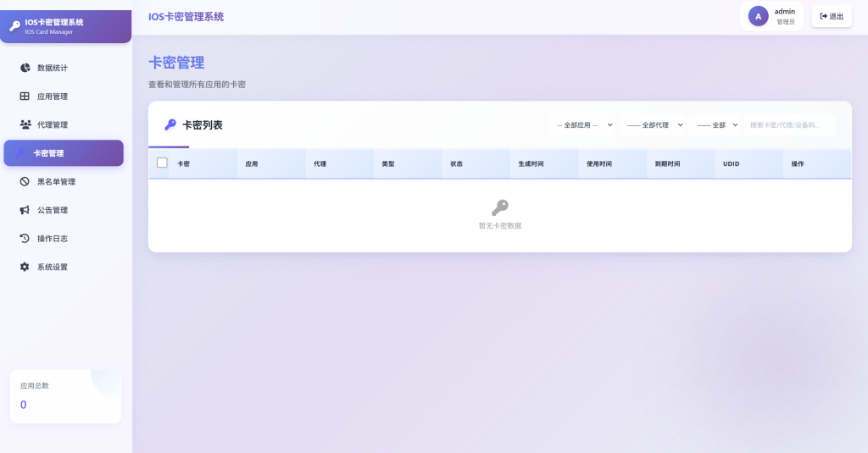
Task: Click the gear icon for 系统设置
Action: click(x=25, y=267)
